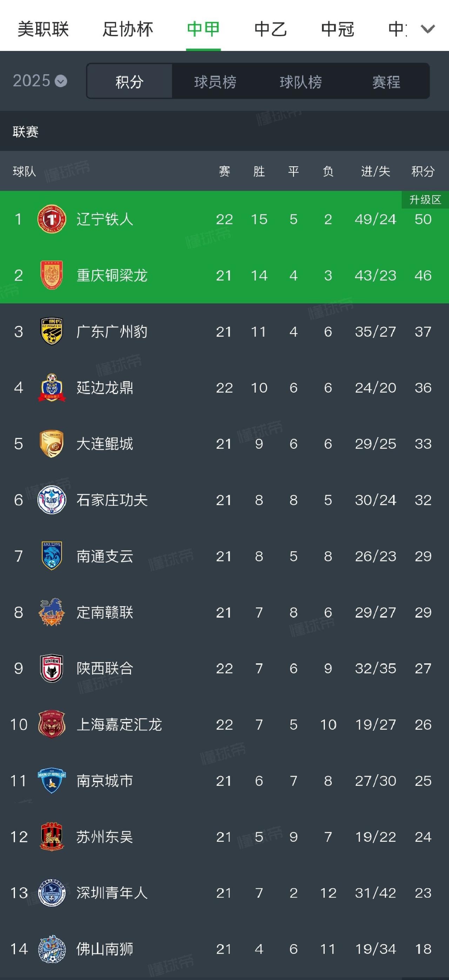This screenshot has width=449, height=980.
Task: Tap the Foshan Nanshi lion crest
Action: pyautogui.click(x=52, y=949)
